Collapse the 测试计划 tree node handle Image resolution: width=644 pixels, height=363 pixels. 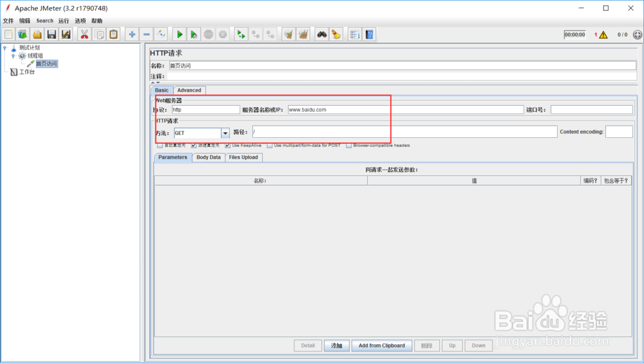click(x=5, y=48)
